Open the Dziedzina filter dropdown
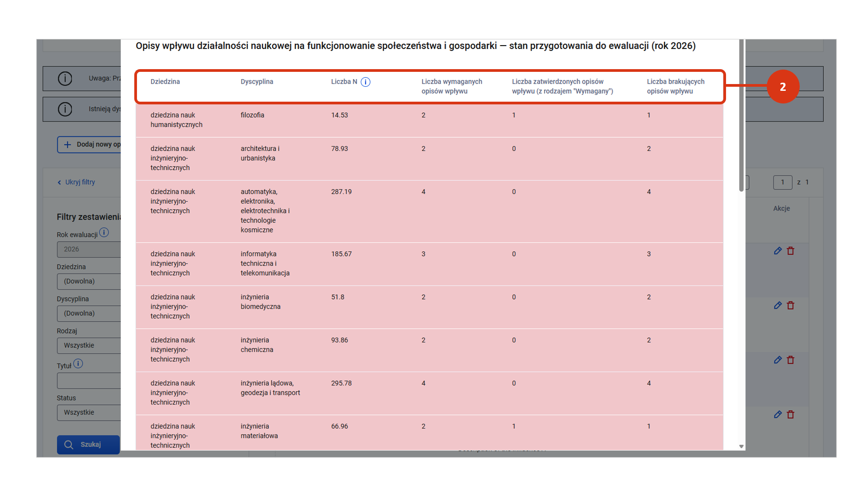The image size is (868, 488). [89, 281]
